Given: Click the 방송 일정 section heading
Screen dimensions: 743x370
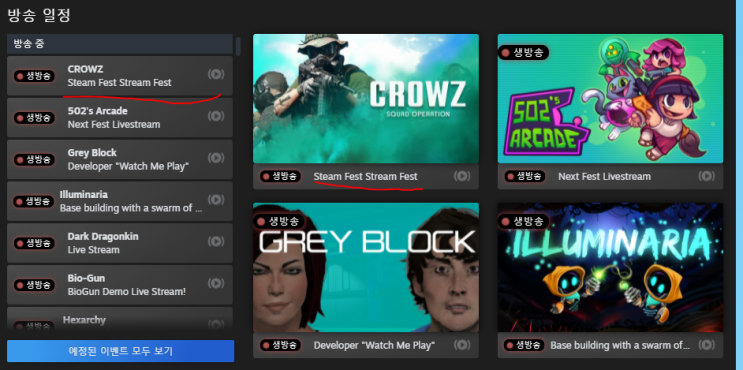Looking at the screenshot, I should click(x=39, y=15).
